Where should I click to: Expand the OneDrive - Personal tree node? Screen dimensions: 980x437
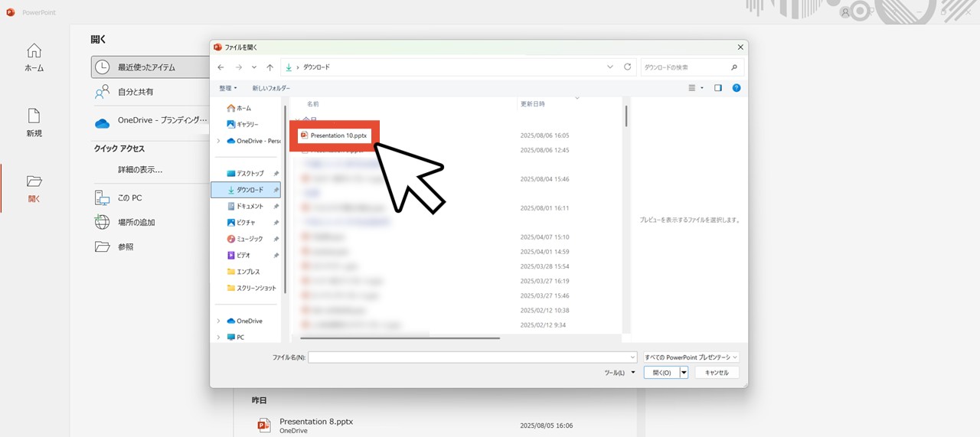click(x=218, y=141)
